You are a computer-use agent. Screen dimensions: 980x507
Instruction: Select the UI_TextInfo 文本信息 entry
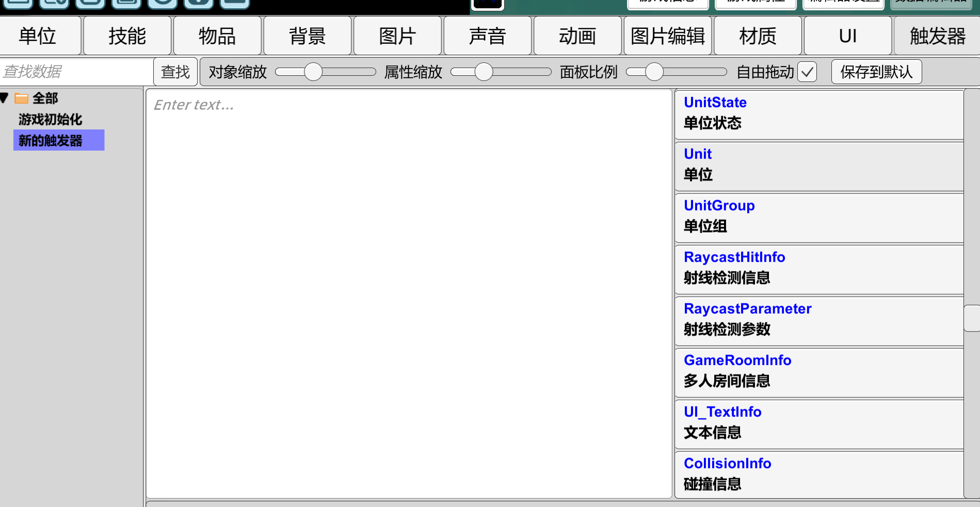(x=819, y=424)
